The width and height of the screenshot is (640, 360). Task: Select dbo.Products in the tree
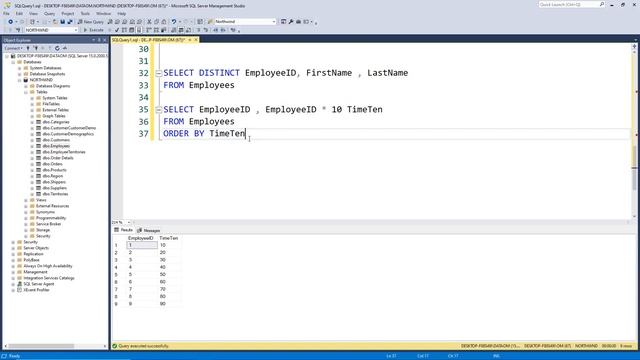coord(54,170)
